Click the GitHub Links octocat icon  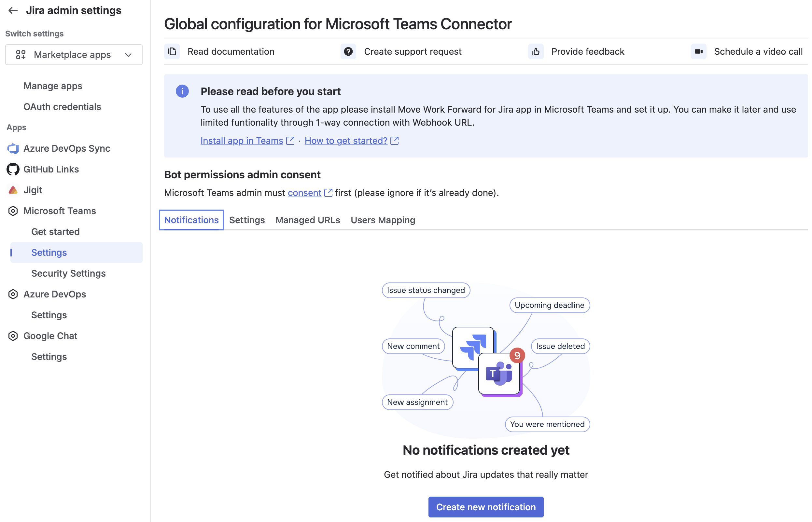click(13, 169)
